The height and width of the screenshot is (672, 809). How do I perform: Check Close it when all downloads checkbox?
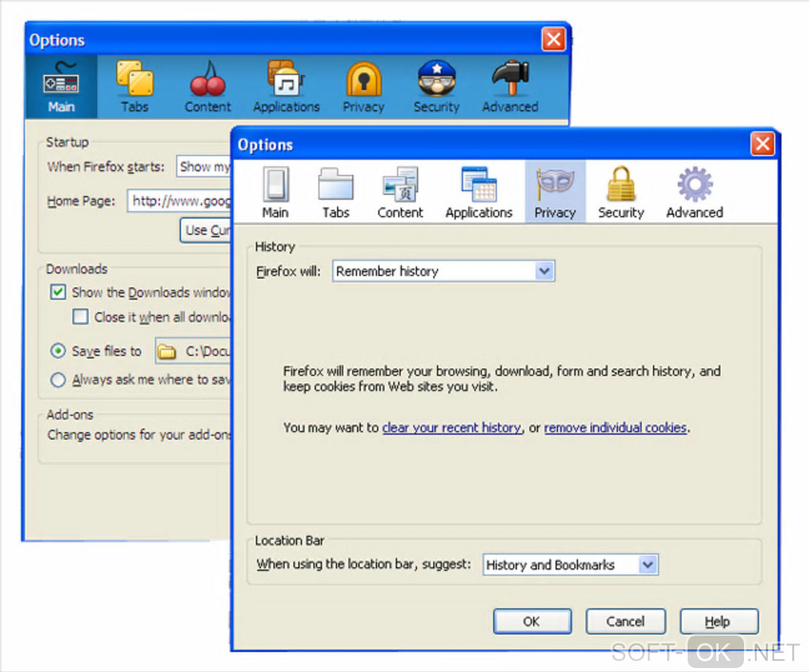(x=80, y=317)
